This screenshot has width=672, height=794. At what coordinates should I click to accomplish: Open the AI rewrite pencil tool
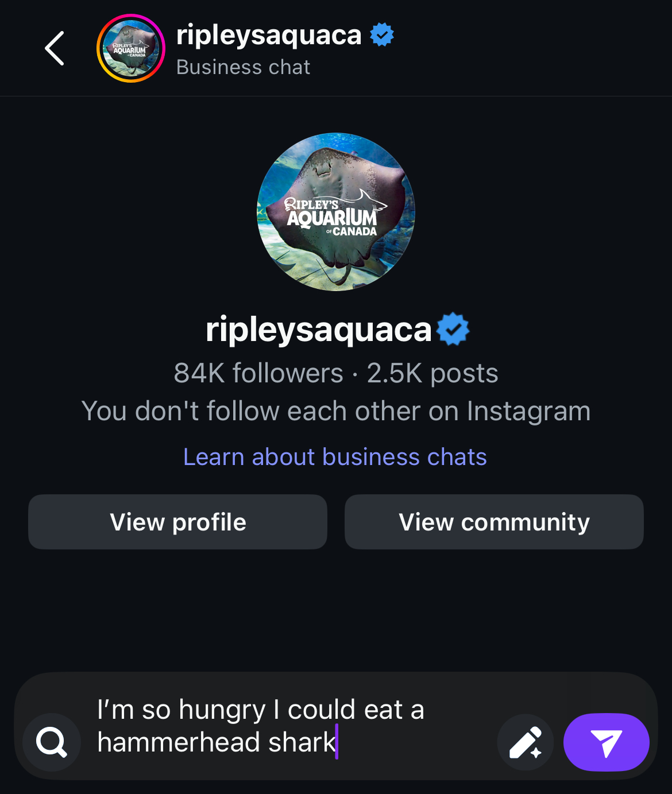click(525, 742)
